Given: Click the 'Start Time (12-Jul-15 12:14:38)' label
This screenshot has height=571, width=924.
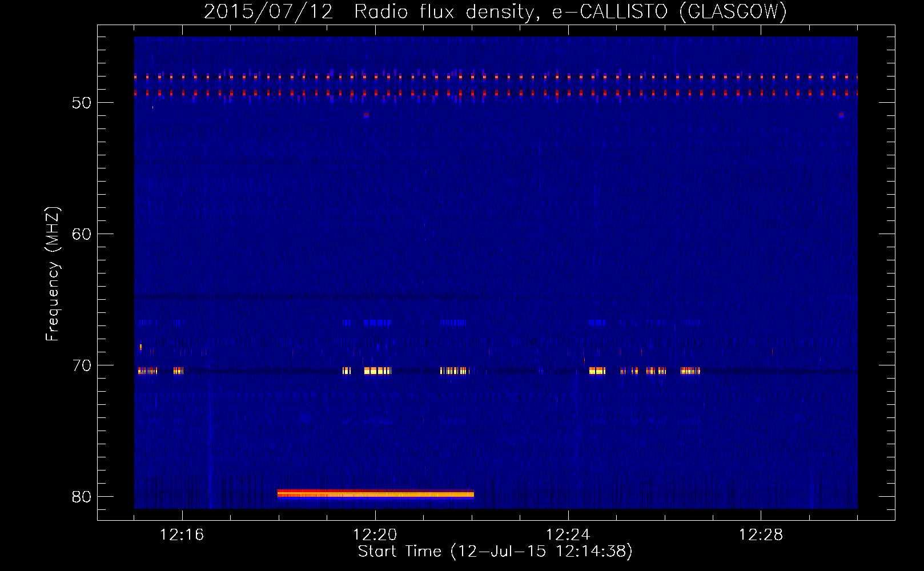Looking at the screenshot, I should click(x=495, y=552).
